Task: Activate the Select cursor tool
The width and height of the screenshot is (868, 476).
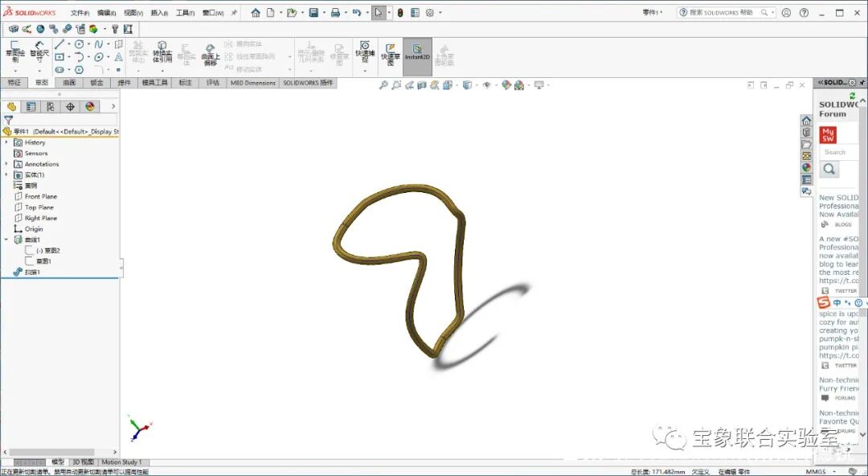Action: pyautogui.click(x=378, y=13)
